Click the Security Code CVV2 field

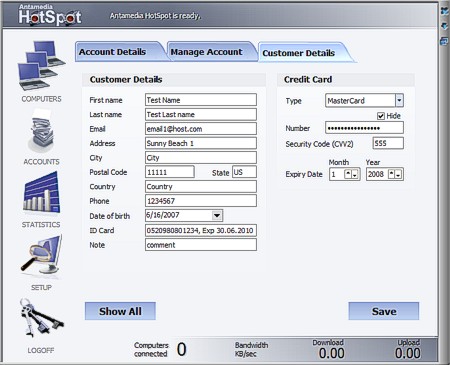click(x=388, y=143)
